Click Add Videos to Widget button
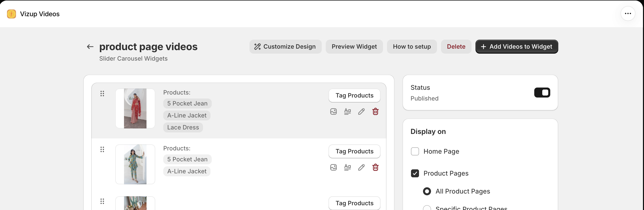Image resolution: width=644 pixels, height=210 pixels. [x=517, y=47]
